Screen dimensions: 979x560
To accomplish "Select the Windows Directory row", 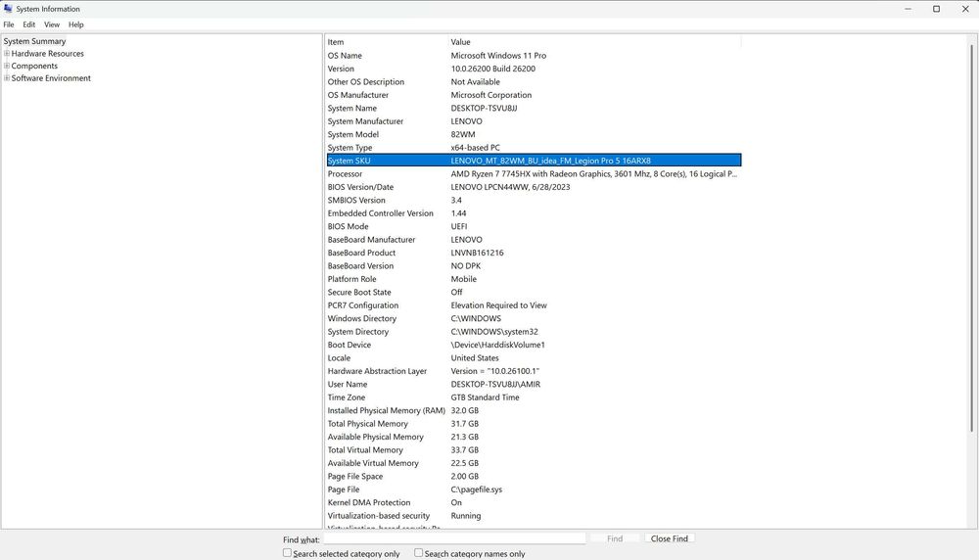I will point(534,318).
